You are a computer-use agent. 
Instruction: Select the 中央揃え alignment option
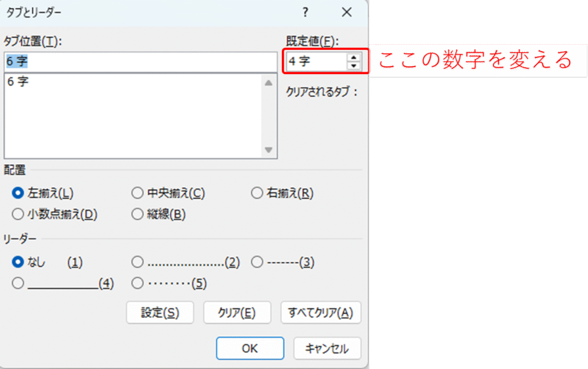point(137,193)
